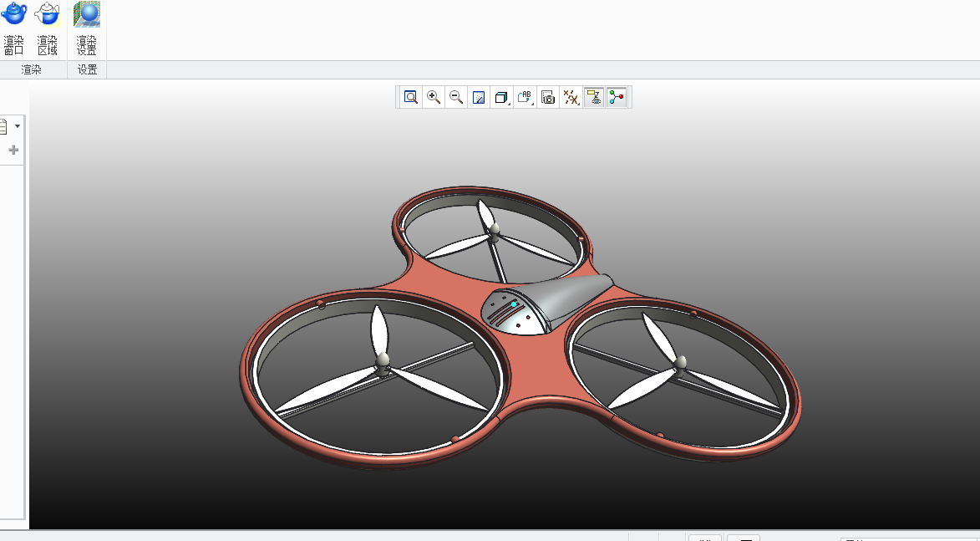The image size is (980, 541).
Task: Click the zoom out magnifier icon
Action: pyautogui.click(x=456, y=97)
